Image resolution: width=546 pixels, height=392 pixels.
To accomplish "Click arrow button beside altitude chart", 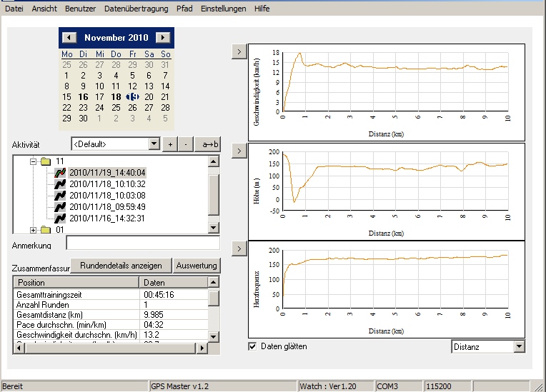I will (x=239, y=151).
